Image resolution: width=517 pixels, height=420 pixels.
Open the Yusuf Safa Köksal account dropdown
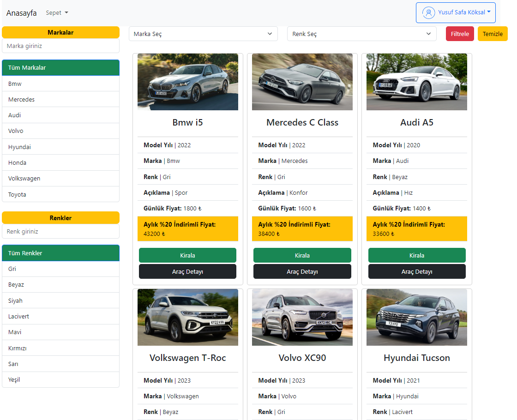click(x=456, y=12)
